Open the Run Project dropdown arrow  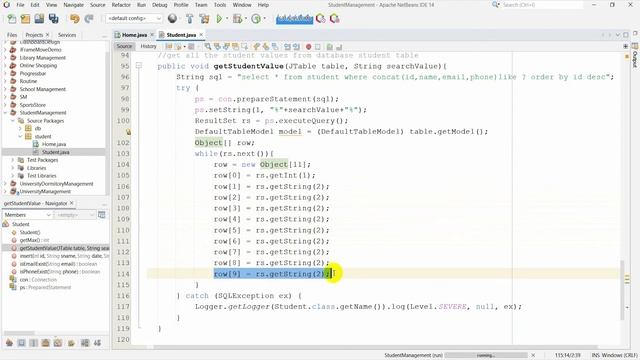coord(226,19)
